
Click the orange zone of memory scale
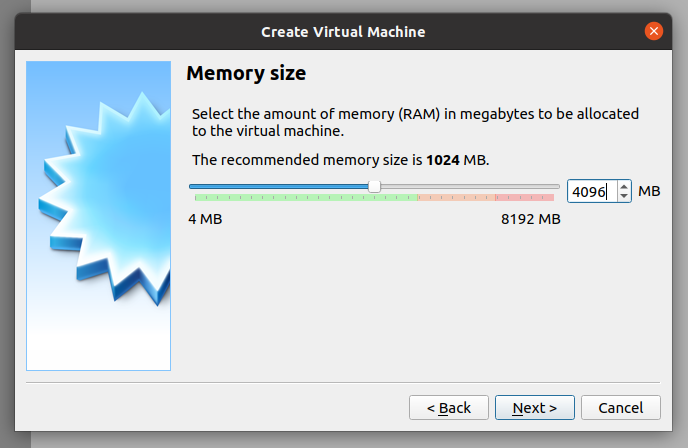456,198
